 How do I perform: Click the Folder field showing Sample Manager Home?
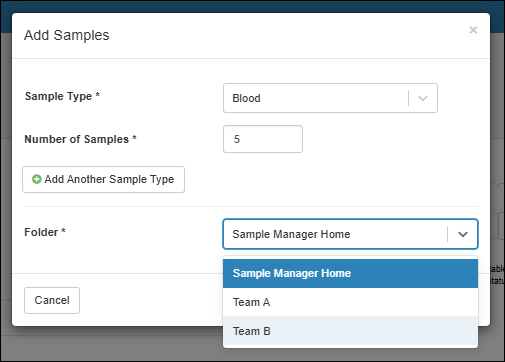click(x=350, y=234)
